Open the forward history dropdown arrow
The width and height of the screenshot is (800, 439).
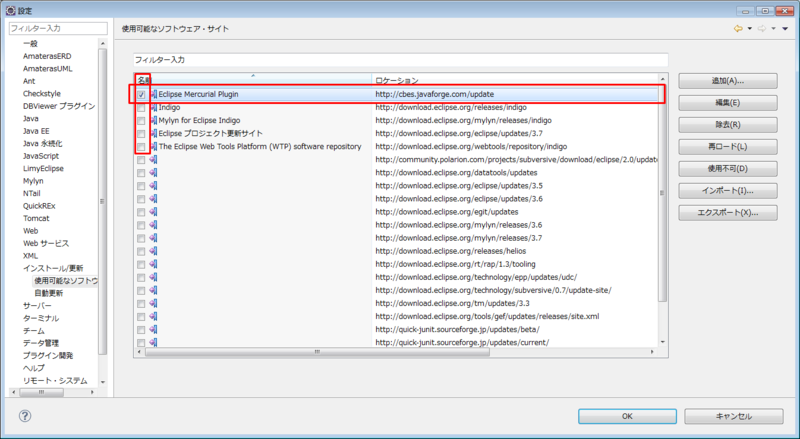pyautogui.click(x=773, y=29)
